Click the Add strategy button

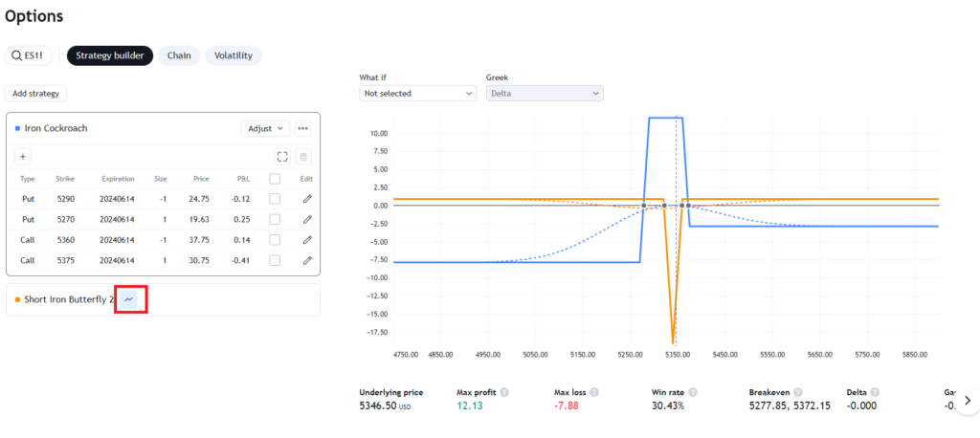click(35, 93)
